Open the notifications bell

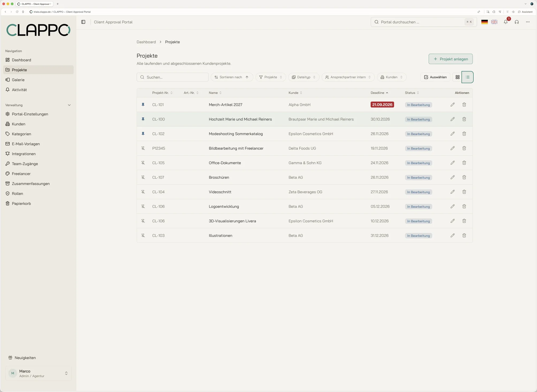tap(506, 22)
